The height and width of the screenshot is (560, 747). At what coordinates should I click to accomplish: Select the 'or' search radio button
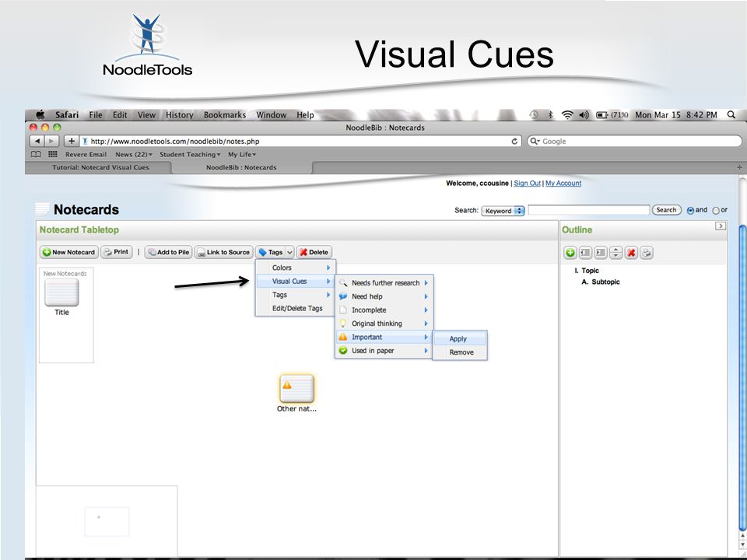point(716,211)
